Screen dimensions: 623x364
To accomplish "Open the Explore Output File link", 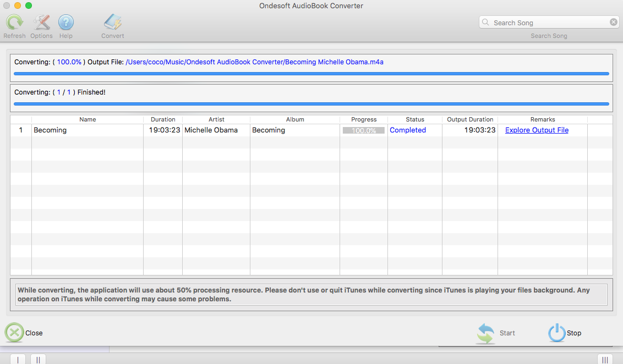I will 537,130.
